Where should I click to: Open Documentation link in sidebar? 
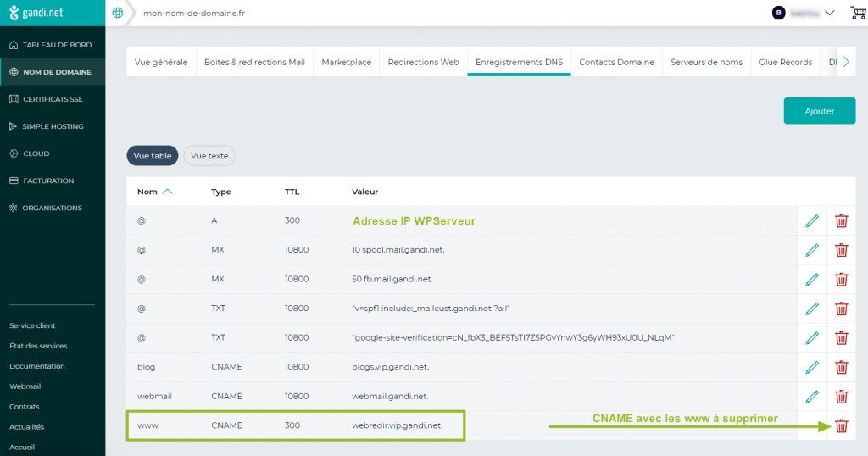[x=37, y=366]
